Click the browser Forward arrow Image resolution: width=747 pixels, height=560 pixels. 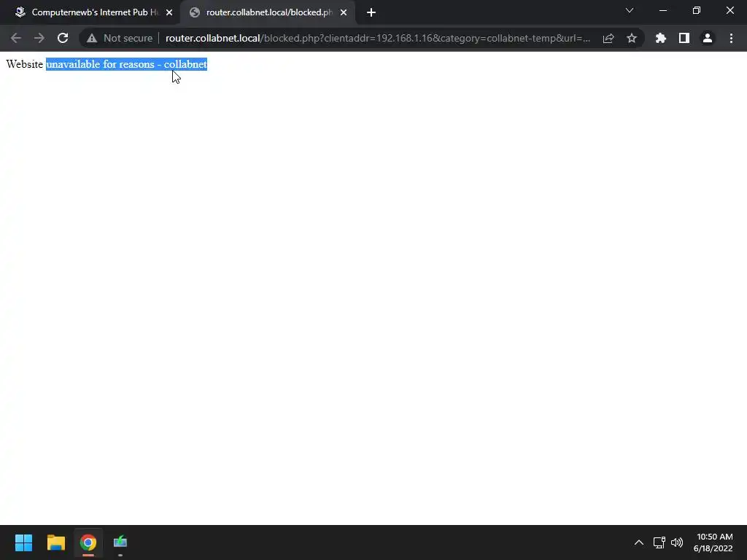pos(39,38)
